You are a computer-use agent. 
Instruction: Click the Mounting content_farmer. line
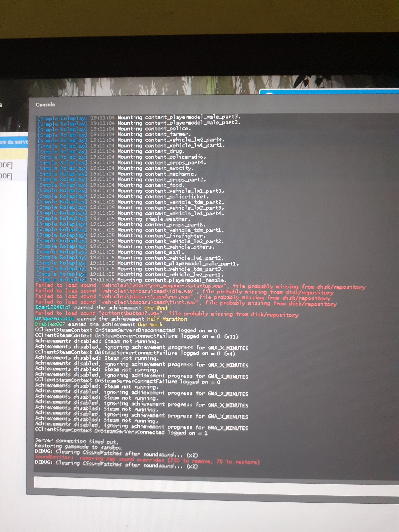tap(114, 134)
